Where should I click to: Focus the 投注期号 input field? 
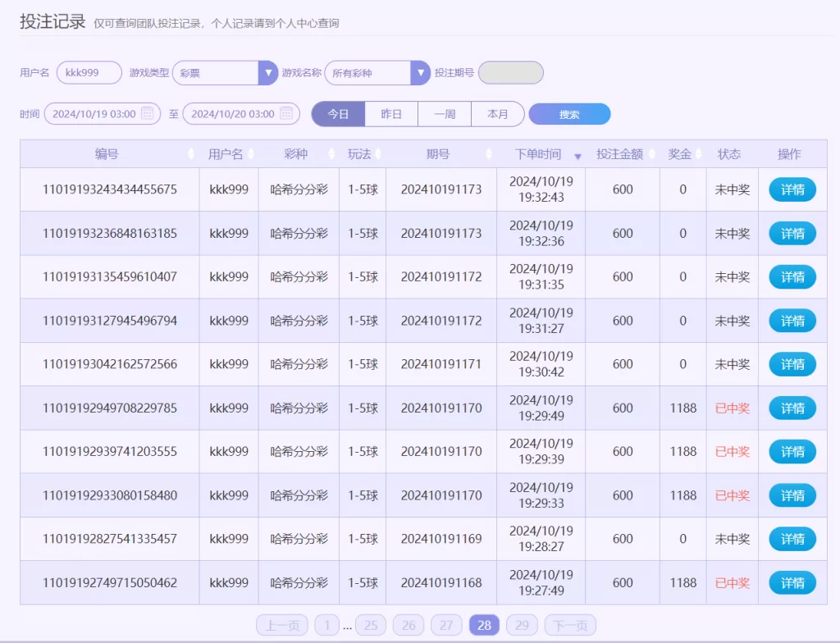tap(510, 73)
